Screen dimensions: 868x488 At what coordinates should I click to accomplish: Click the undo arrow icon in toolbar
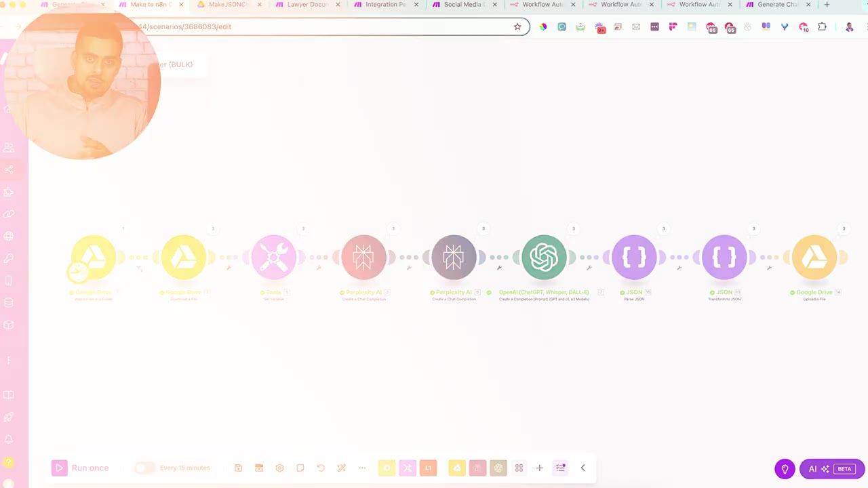click(321, 468)
